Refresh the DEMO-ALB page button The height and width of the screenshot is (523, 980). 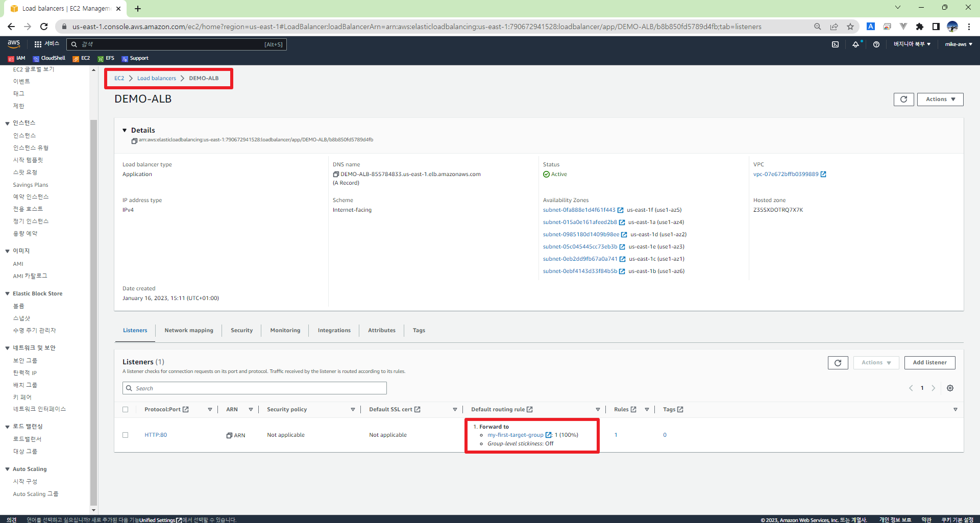click(903, 99)
